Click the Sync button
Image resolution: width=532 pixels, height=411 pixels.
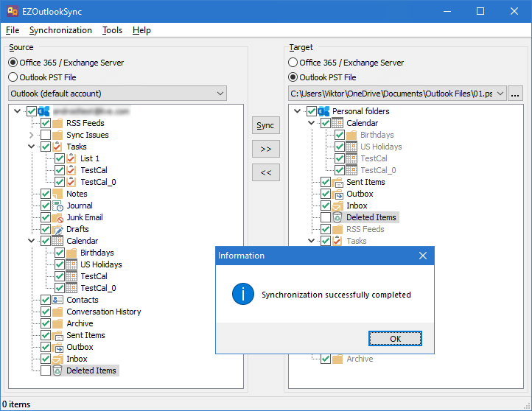265,125
